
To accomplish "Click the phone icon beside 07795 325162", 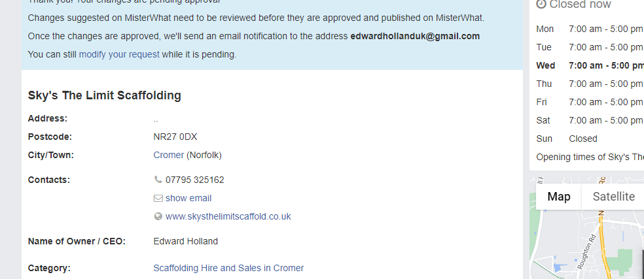I will click(158, 180).
